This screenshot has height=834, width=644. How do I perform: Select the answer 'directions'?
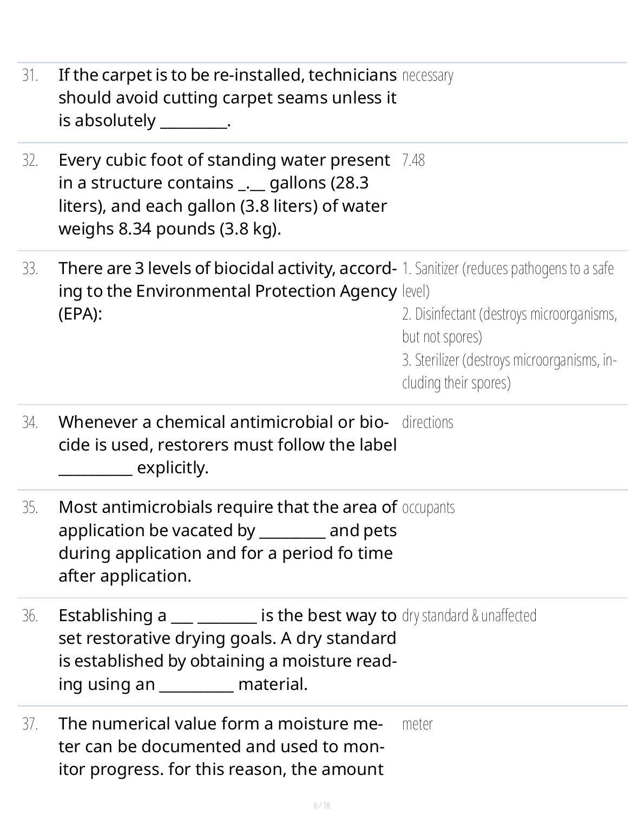[x=428, y=422]
